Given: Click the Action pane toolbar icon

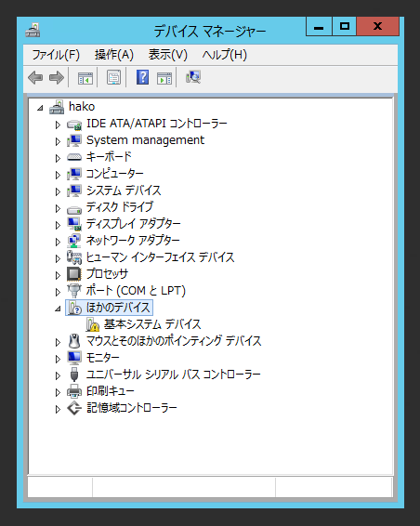Looking at the screenshot, I should click(x=164, y=78).
